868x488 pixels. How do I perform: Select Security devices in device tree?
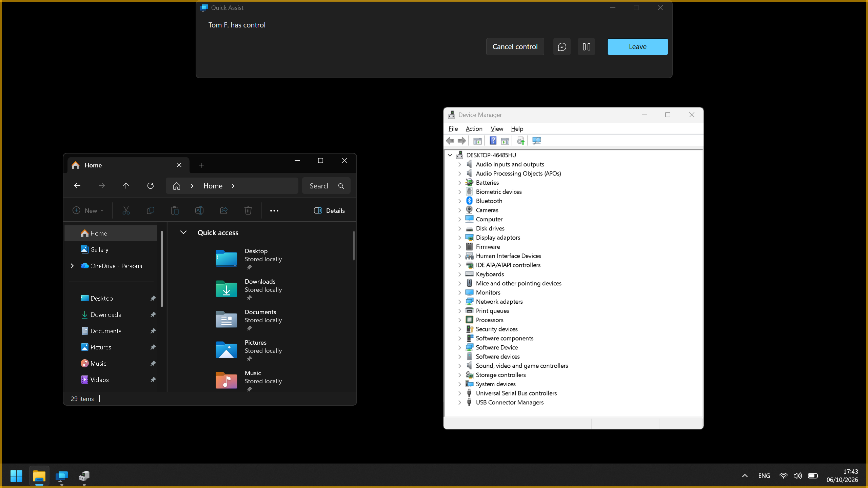coord(497,329)
